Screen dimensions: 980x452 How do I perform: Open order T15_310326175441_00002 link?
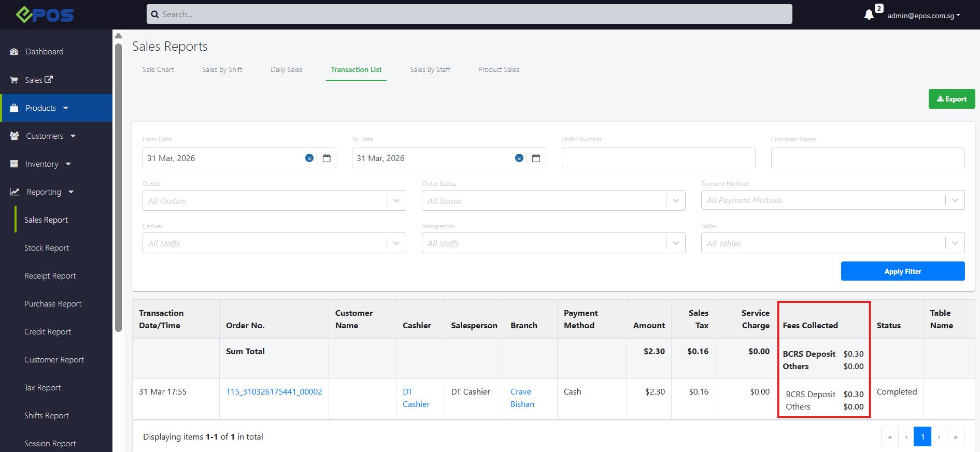pos(274,392)
